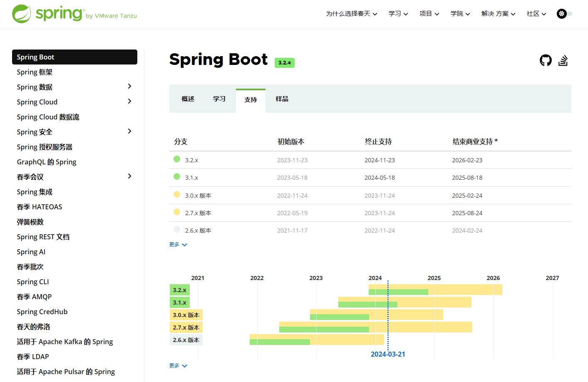Click the 2024-11-23 end support date

point(380,160)
